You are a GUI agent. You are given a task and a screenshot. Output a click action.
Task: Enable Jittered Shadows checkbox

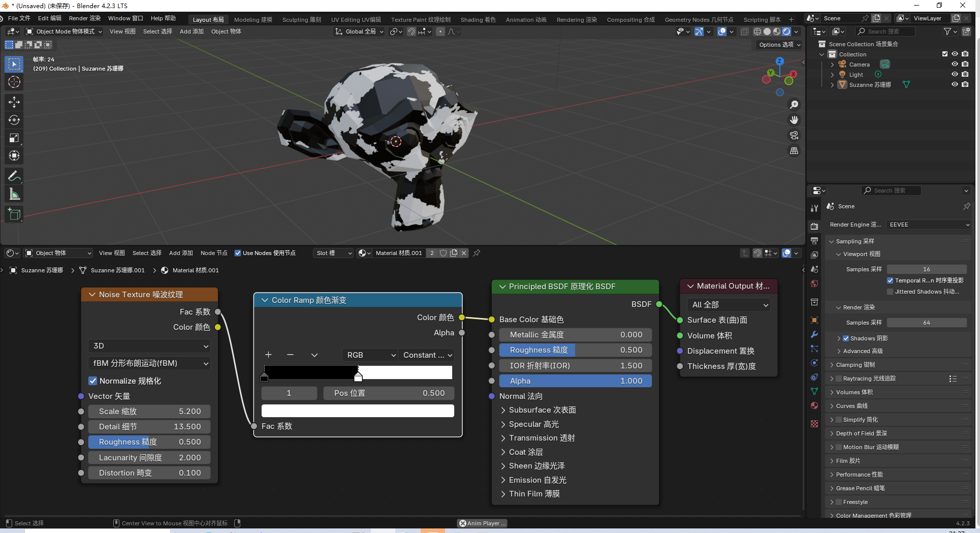pos(890,292)
